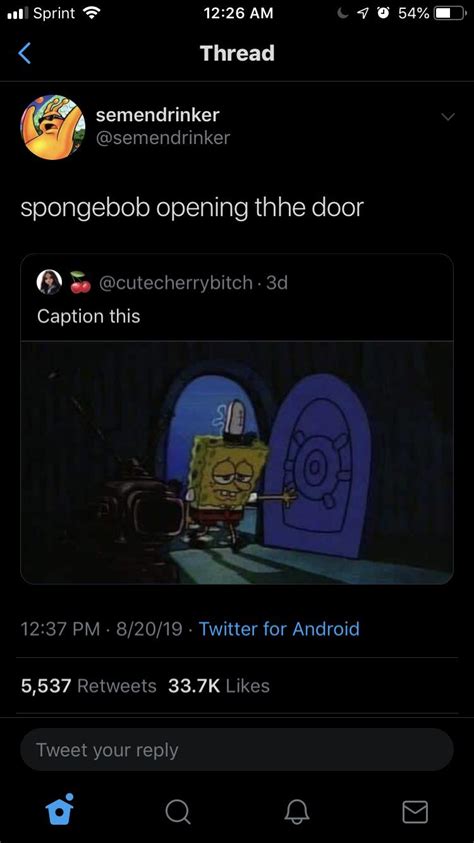Open the tweet options chevron menu
The image size is (474, 843).
point(447,117)
